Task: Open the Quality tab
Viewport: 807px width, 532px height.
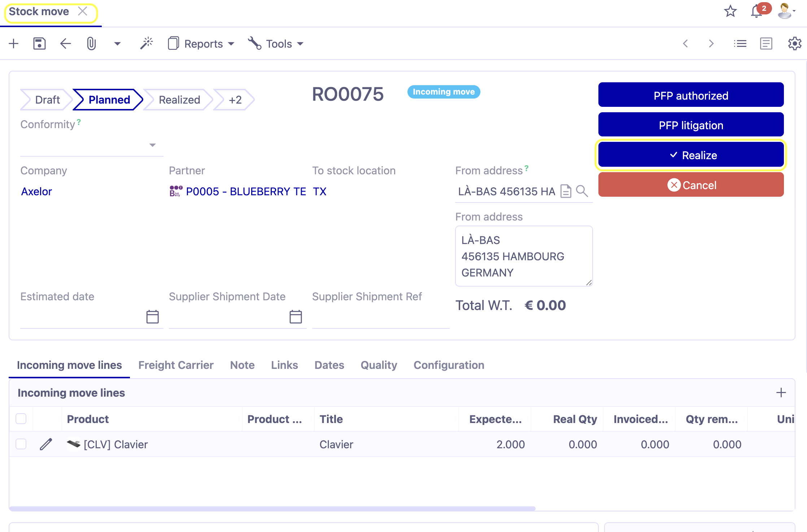Action: pos(379,365)
